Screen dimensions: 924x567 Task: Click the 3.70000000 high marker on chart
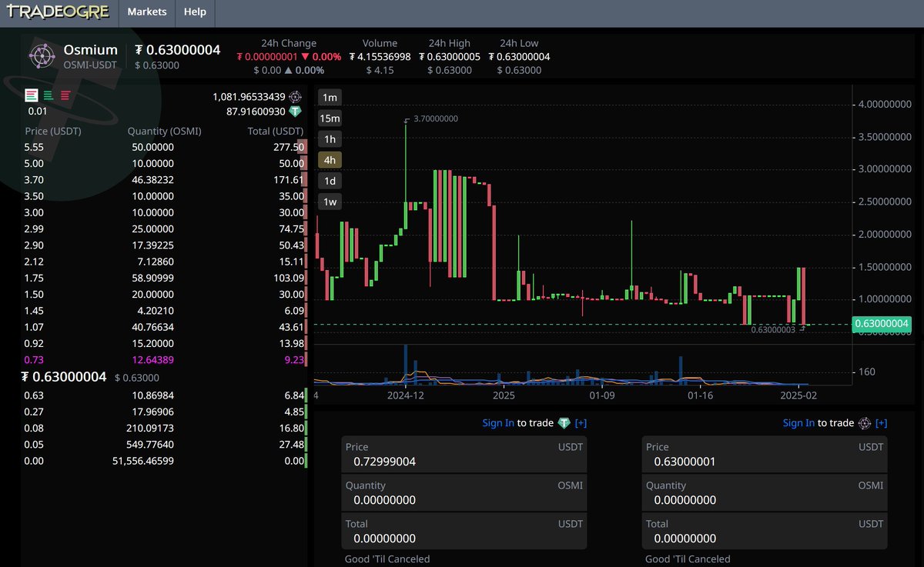[x=436, y=119]
